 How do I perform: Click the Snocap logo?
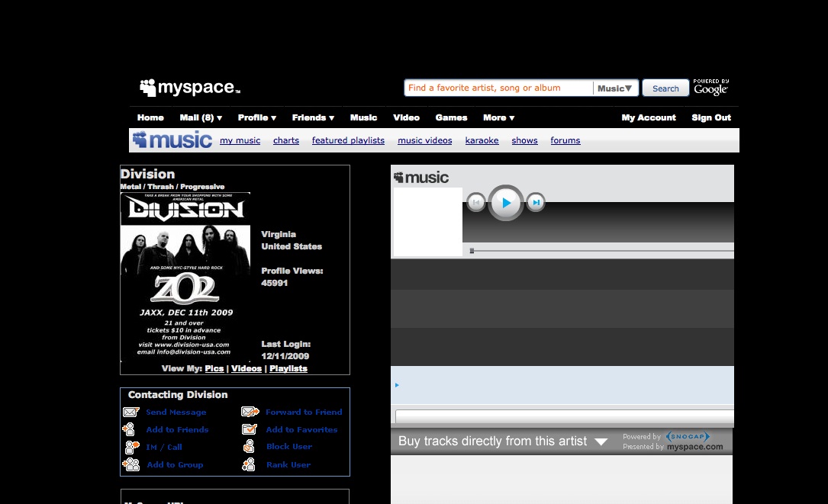(x=687, y=436)
